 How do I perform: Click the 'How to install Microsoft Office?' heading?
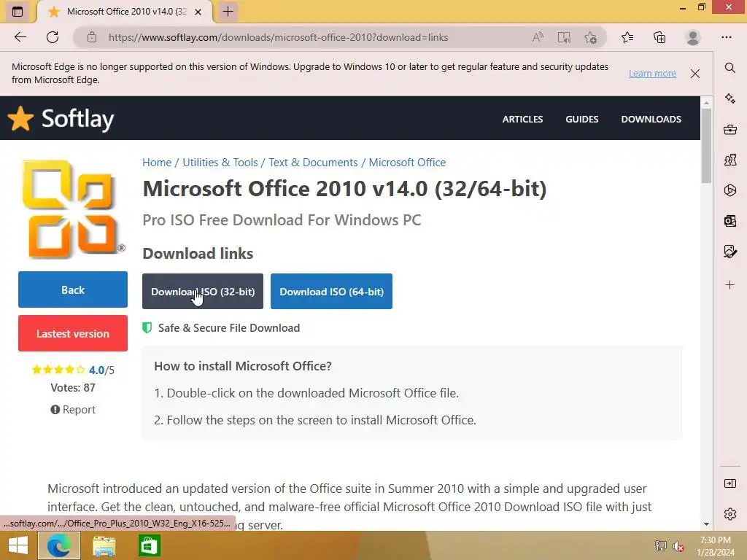pyautogui.click(x=243, y=366)
